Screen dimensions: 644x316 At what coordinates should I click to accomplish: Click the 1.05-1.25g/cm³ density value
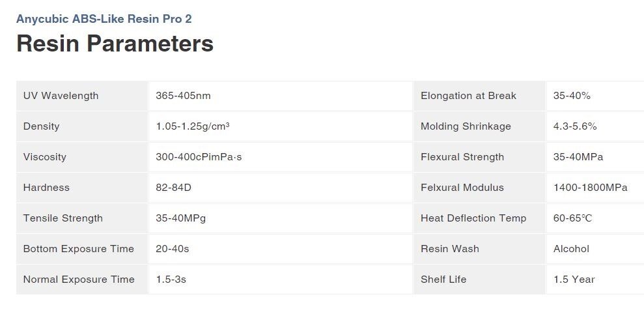pos(192,126)
